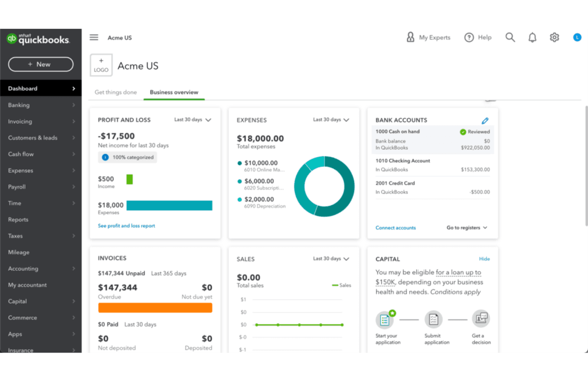Open Profit and Loss date range dropdown
Image resolution: width=588 pixels, height=392 pixels.
(193, 120)
